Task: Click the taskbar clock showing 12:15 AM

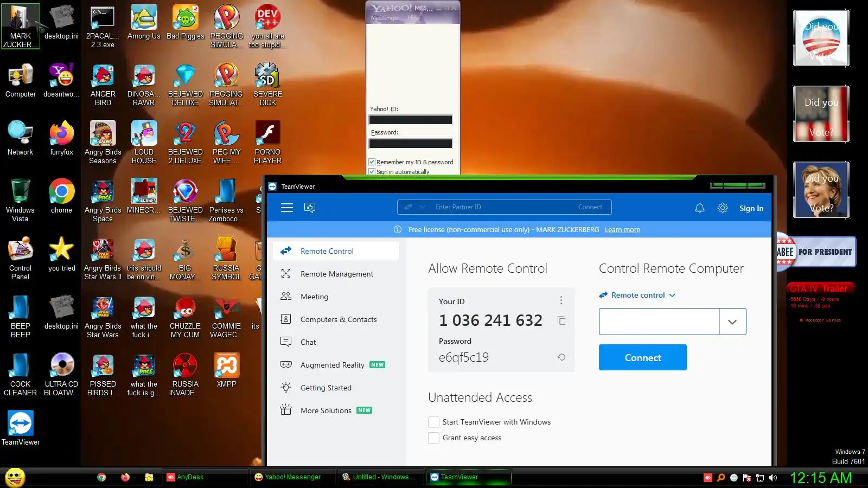Action: [x=821, y=478]
